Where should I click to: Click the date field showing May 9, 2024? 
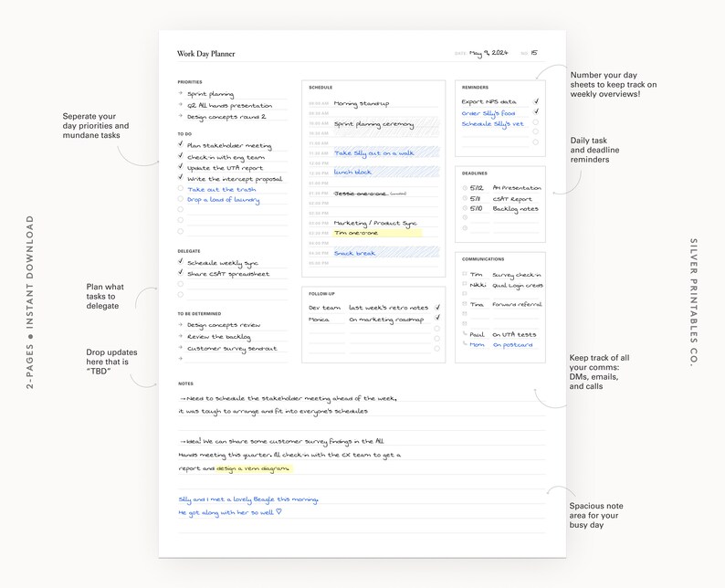pos(489,53)
